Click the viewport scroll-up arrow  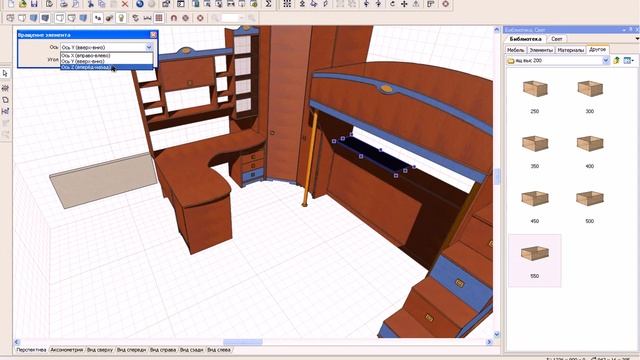tap(497, 29)
